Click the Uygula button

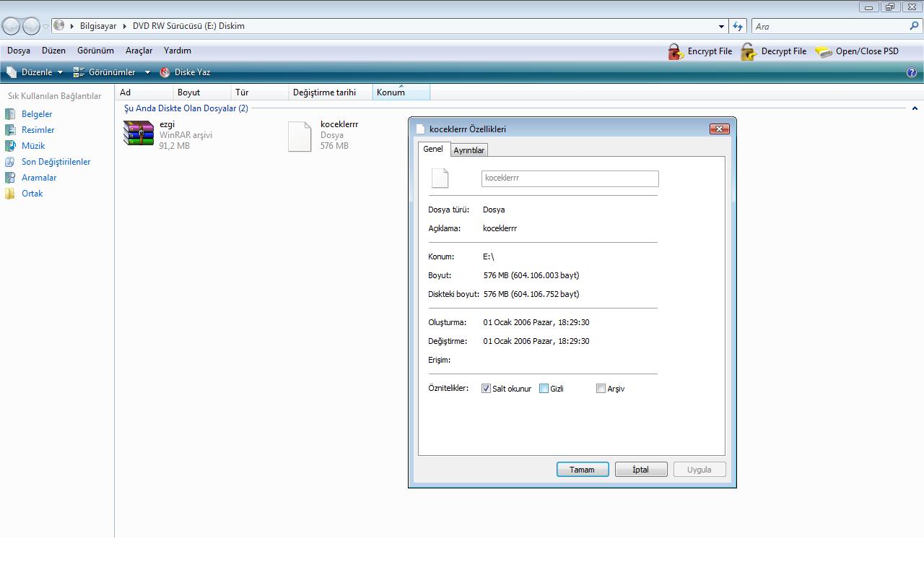pos(699,470)
